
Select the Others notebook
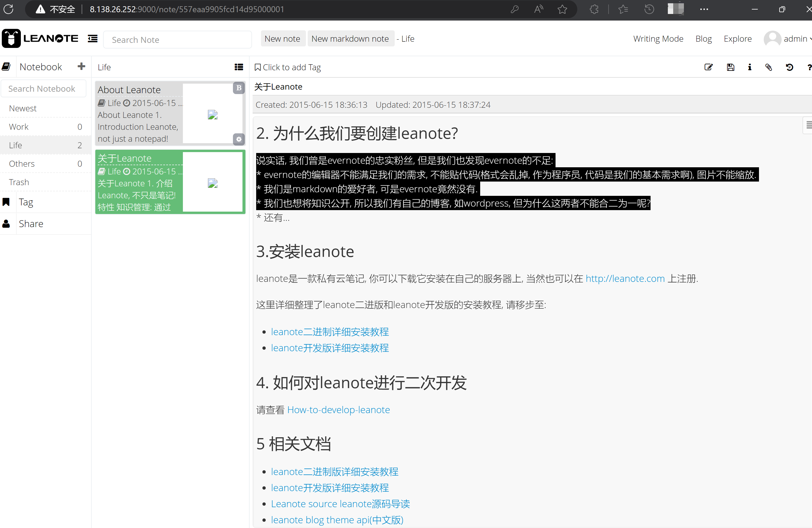(x=45, y=163)
